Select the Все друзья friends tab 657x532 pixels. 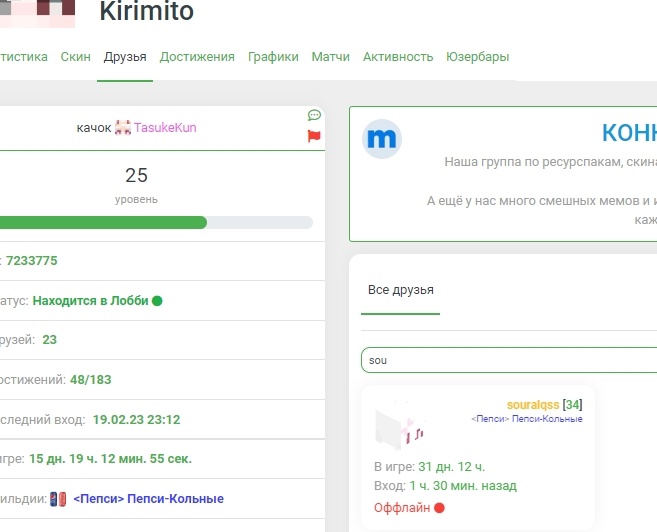pyautogui.click(x=401, y=290)
